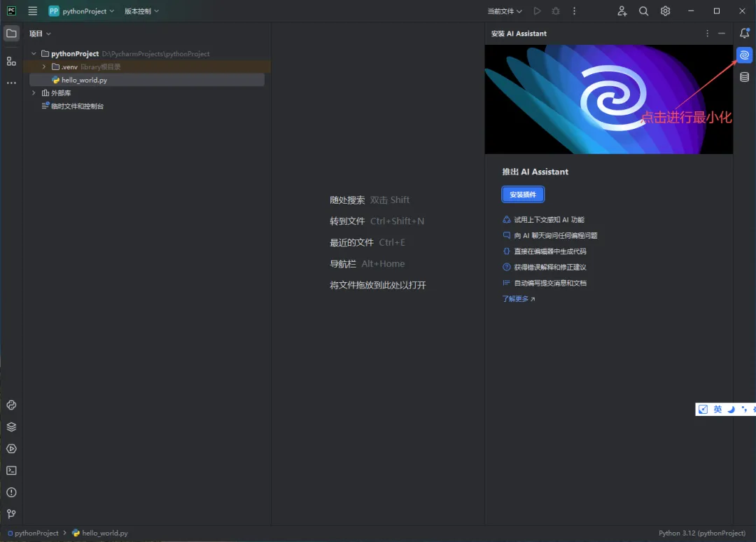Click 试用上下文感知 AI 功能 text
The image size is (756, 542).
(549, 219)
